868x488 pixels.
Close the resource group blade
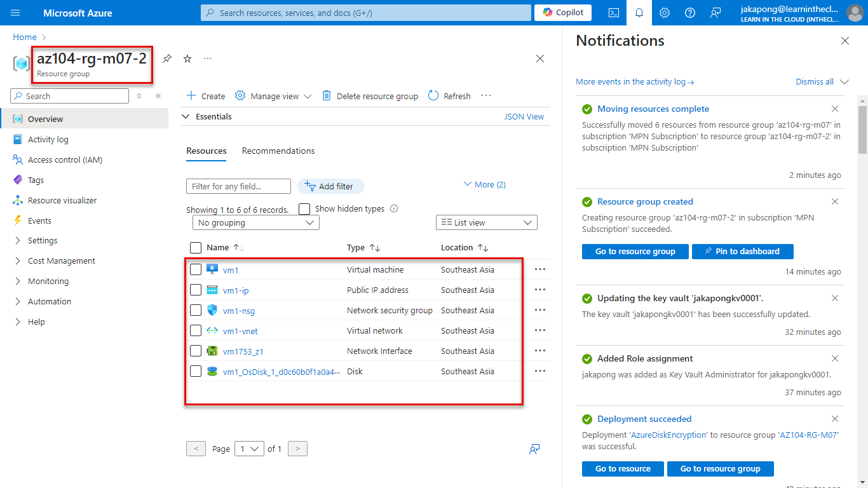click(540, 58)
